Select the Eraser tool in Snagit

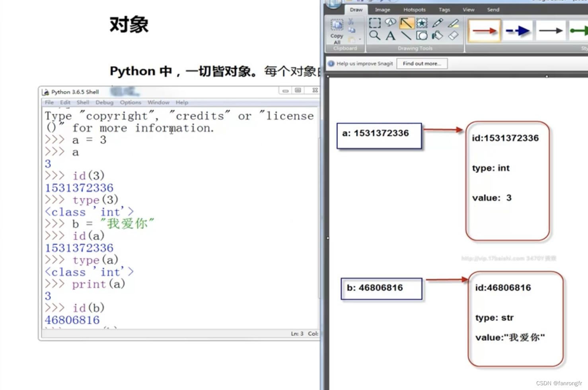point(453,36)
